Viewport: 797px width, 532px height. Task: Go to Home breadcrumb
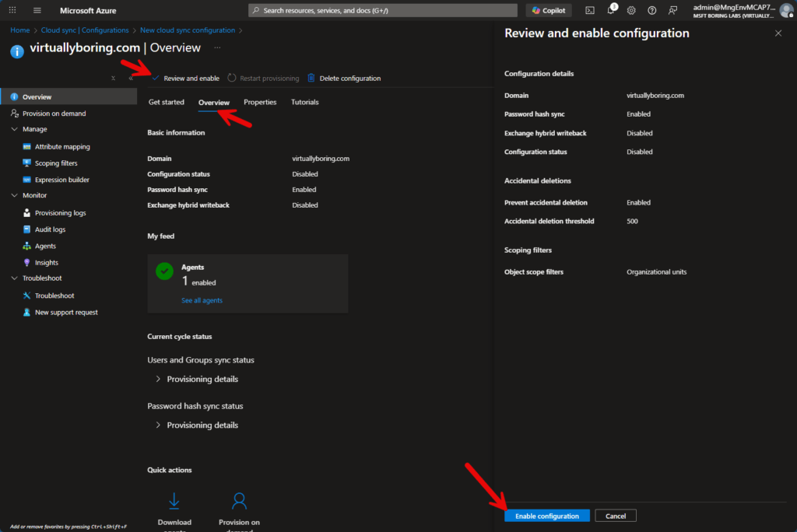click(19, 30)
